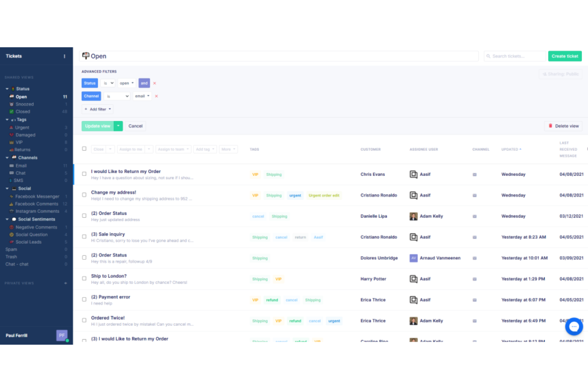Open the chat support bubble icon
The image size is (588, 392).
click(574, 326)
